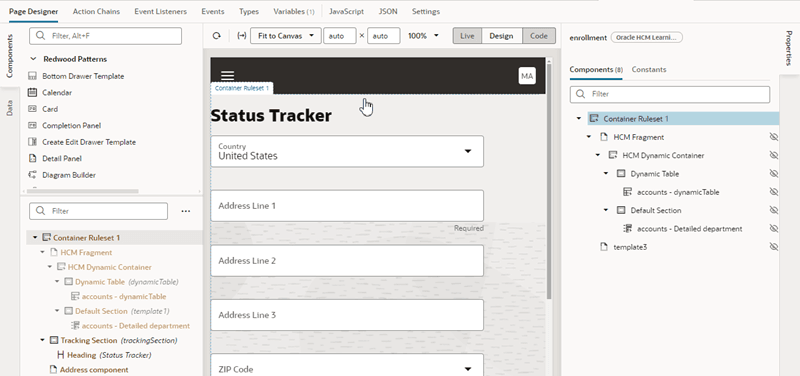Open the Data side tab
Viewport: 800px width, 376px height.
pyautogui.click(x=9, y=108)
